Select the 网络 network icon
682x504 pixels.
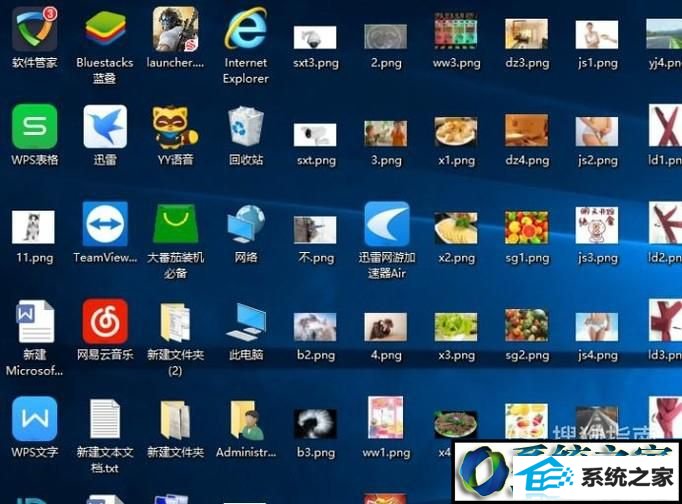[x=246, y=224]
